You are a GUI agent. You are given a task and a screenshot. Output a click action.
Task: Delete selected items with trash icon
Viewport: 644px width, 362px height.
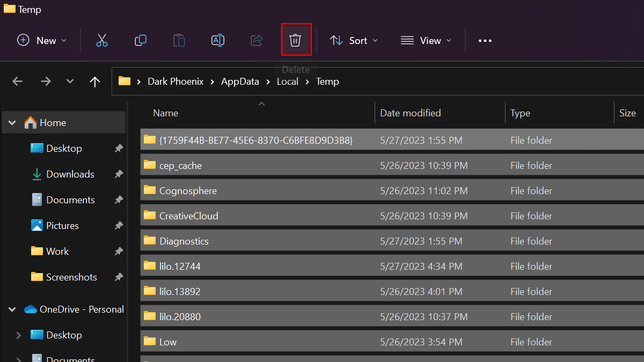click(x=295, y=40)
